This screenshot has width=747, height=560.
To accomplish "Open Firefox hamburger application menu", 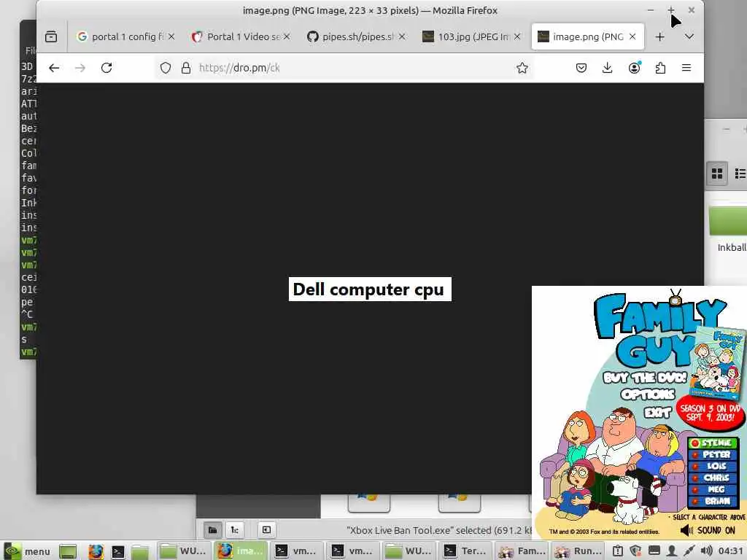I will tap(686, 68).
